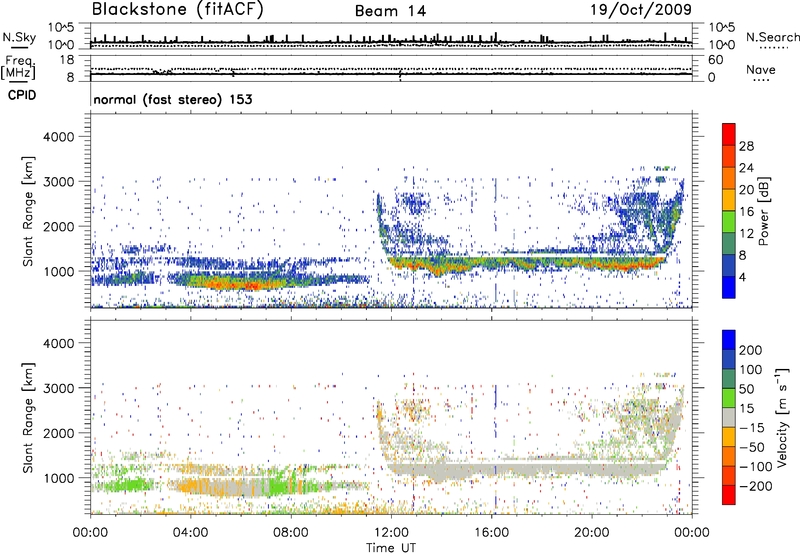The height and width of the screenshot is (554, 800).
Task: Click the '12' value on the power colorbar
Action: [x=746, y=234]
